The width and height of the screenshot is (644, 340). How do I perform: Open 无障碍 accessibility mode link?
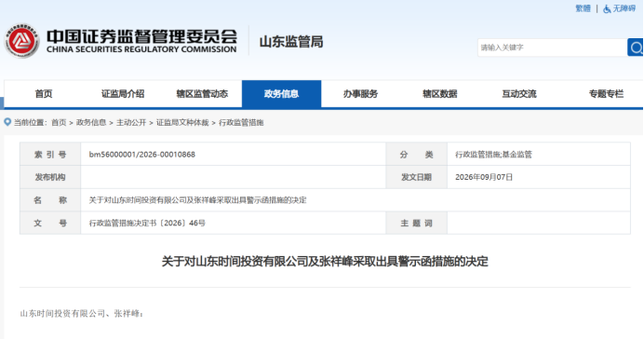tap(624, 8)
